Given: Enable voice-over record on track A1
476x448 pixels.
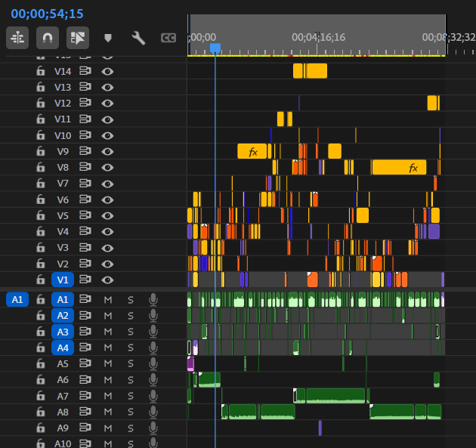Looking at the screenshot, I should tap(153, 300).
